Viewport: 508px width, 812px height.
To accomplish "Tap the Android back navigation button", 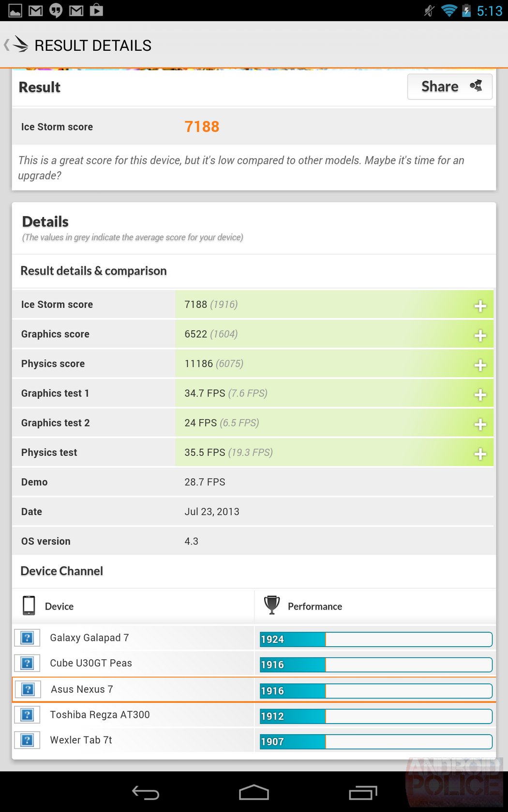I will [x=146, y=793].
